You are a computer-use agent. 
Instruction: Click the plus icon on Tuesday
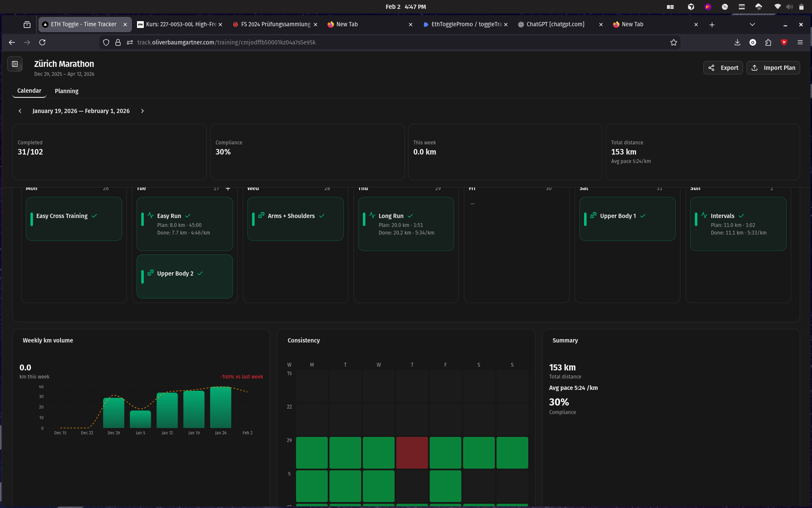(228, 189)
